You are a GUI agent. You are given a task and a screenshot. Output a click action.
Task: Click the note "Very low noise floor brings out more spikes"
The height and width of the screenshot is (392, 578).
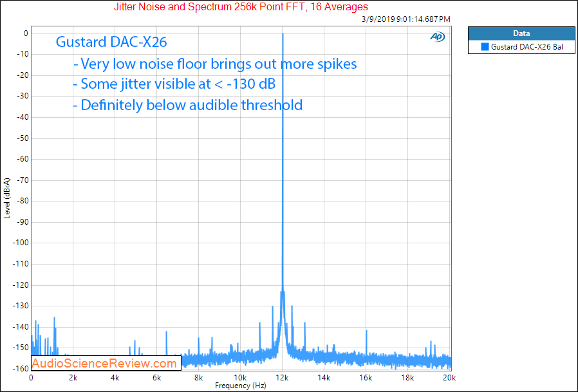point(215,64)
